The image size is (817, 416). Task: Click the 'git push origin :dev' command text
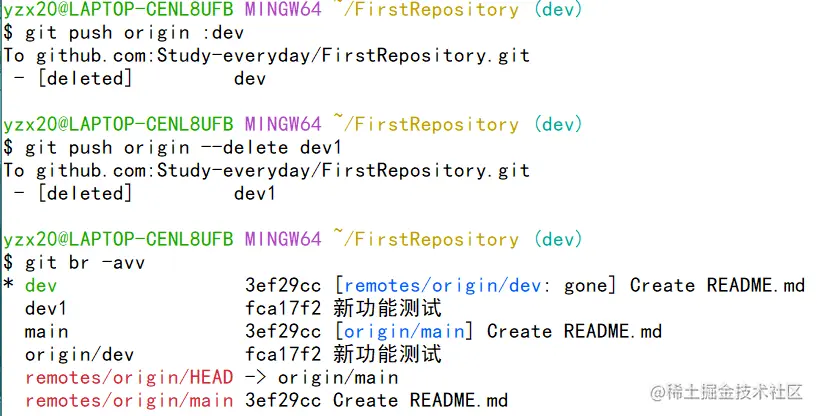point(134,33)
